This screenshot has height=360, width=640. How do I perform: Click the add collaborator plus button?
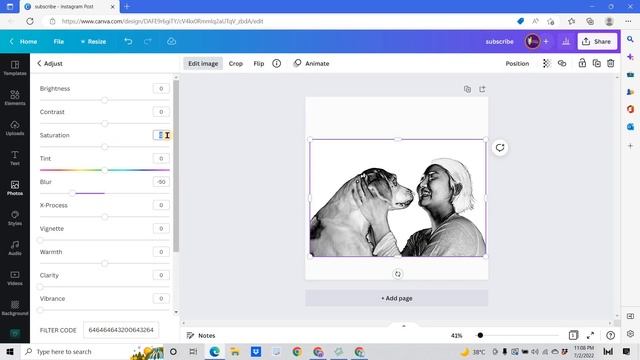(546, 42)
